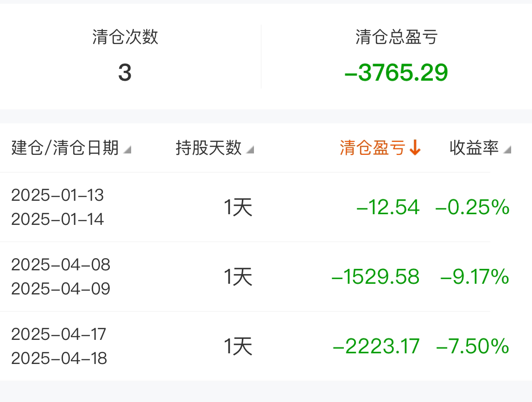Sort by 清仓盈亏 column header

click(x=373, y=148)
